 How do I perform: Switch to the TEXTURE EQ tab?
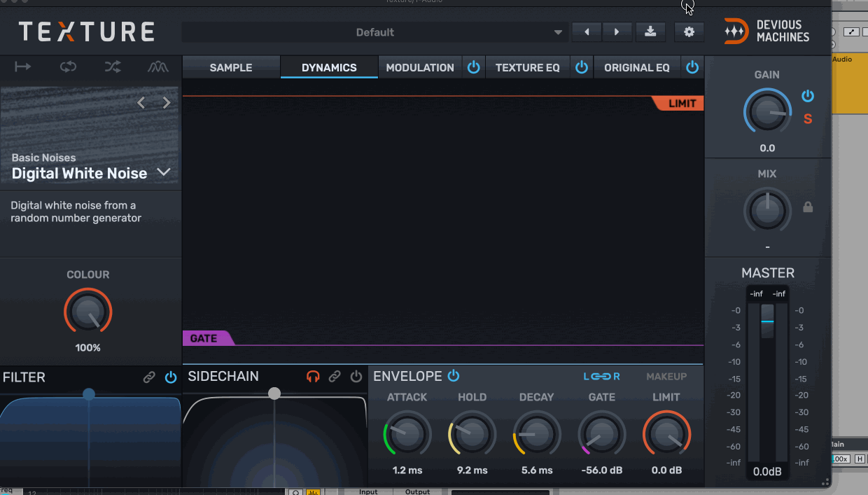pyautogui.click(x=528, y=67)
